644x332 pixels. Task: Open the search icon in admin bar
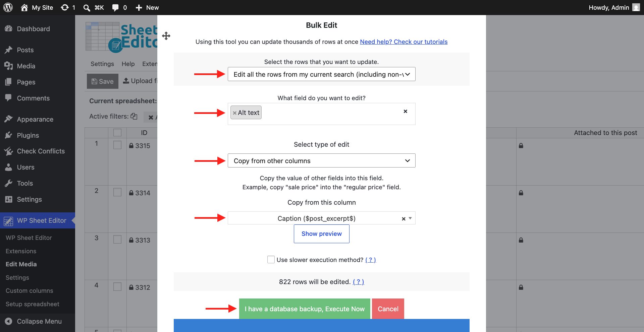pyautogui.click(x=87, y=7)
